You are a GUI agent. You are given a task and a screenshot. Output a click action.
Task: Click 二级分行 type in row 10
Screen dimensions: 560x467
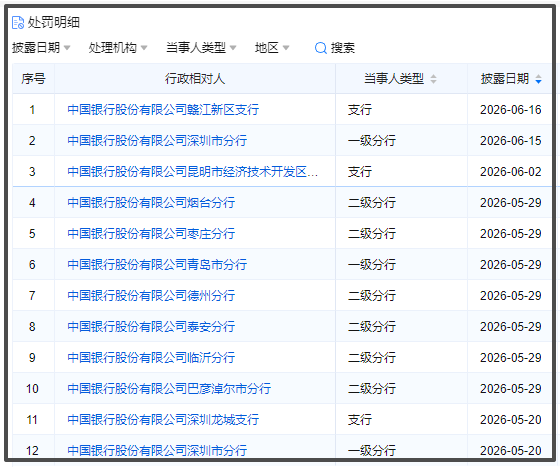(372, 389)
